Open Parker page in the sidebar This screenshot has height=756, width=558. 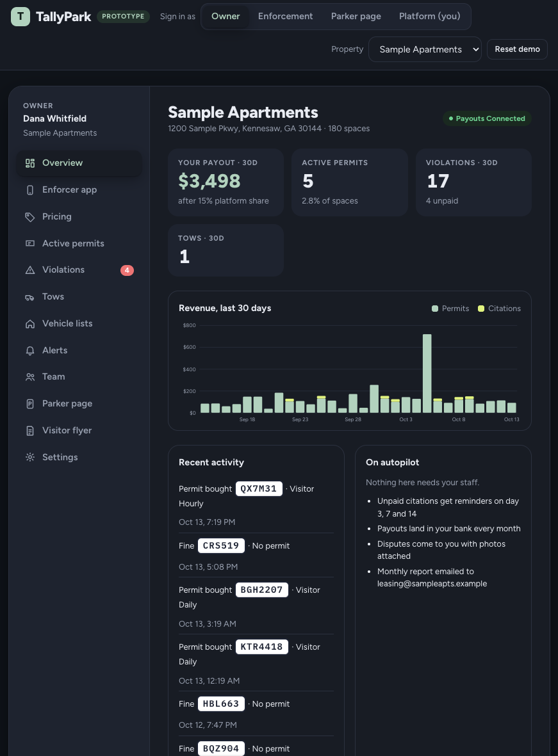pyautogui.click(x=79, y=404)
